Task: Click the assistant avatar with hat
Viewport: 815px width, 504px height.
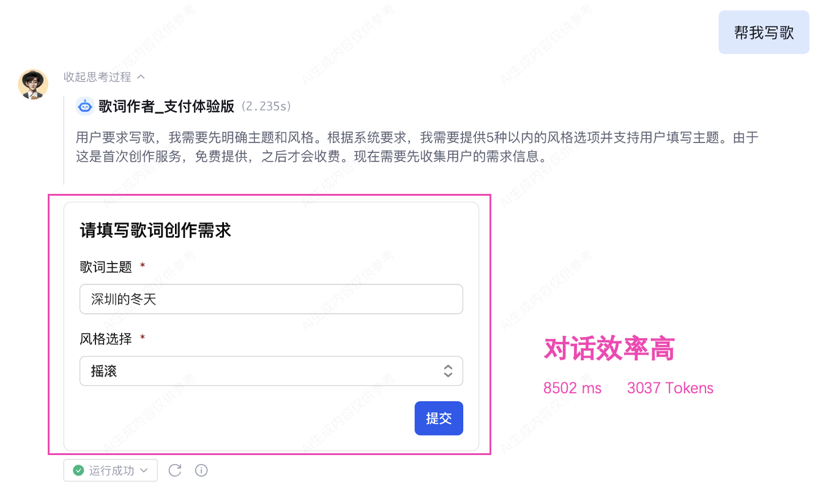Action: point(33,84)
